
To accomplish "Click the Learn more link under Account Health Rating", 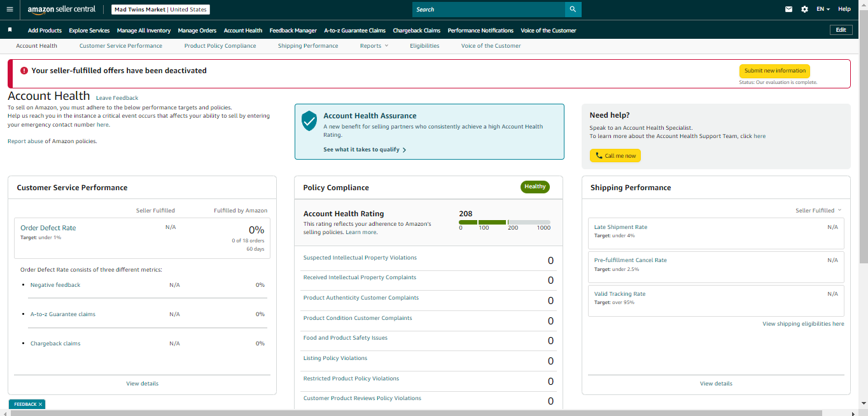I will coord(361,233).
